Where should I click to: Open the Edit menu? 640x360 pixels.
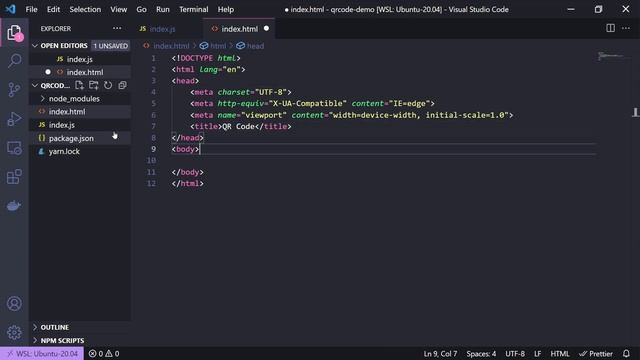pos(53,9)
